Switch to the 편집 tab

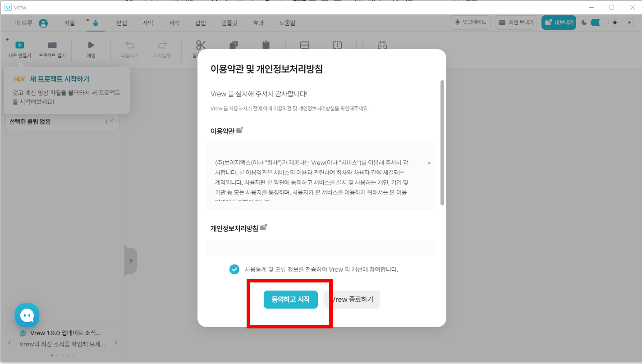122,23
